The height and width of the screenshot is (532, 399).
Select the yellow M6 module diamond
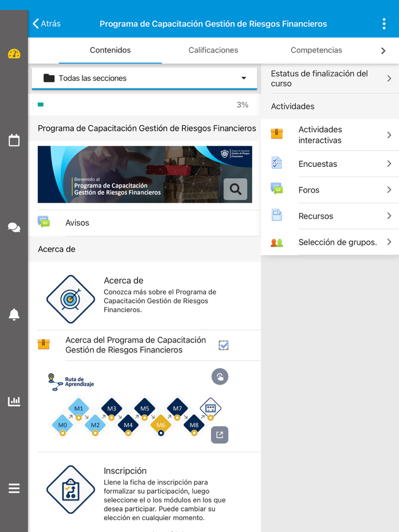point(161,425)
